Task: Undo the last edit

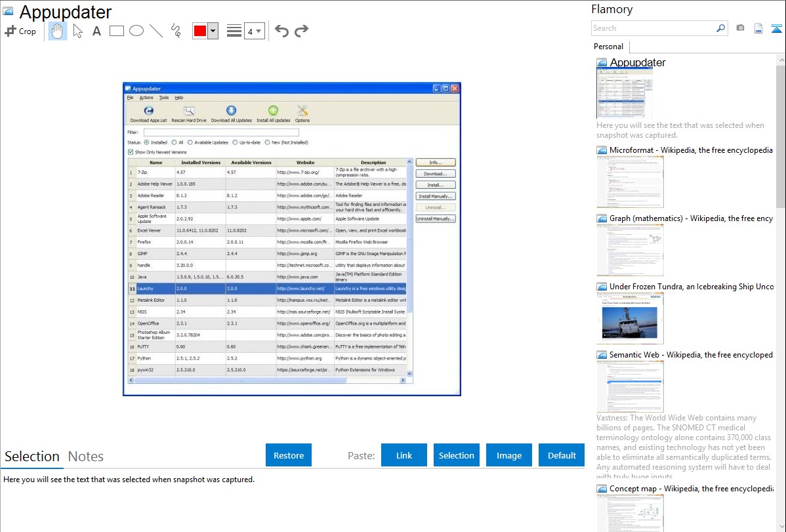Action: 281,31
